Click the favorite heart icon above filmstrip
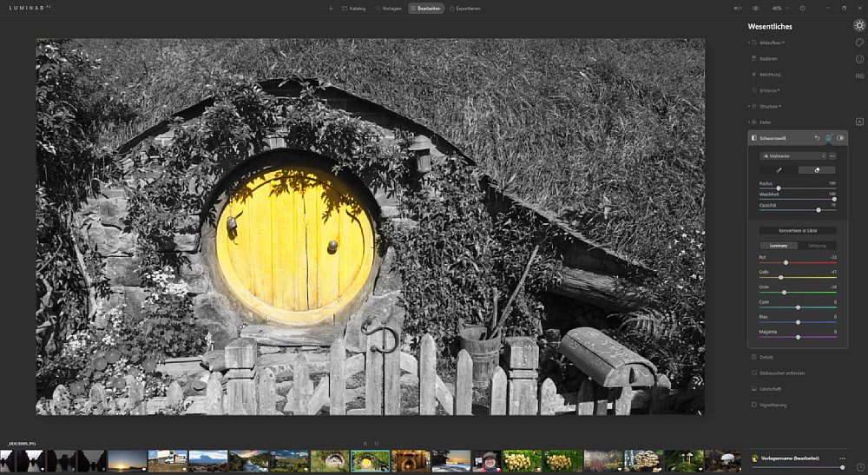Screen dimensions: 868x475 377,444
